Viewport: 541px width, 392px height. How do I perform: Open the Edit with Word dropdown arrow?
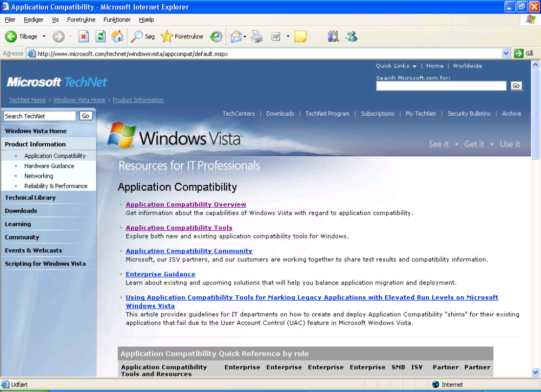point(288,36)
